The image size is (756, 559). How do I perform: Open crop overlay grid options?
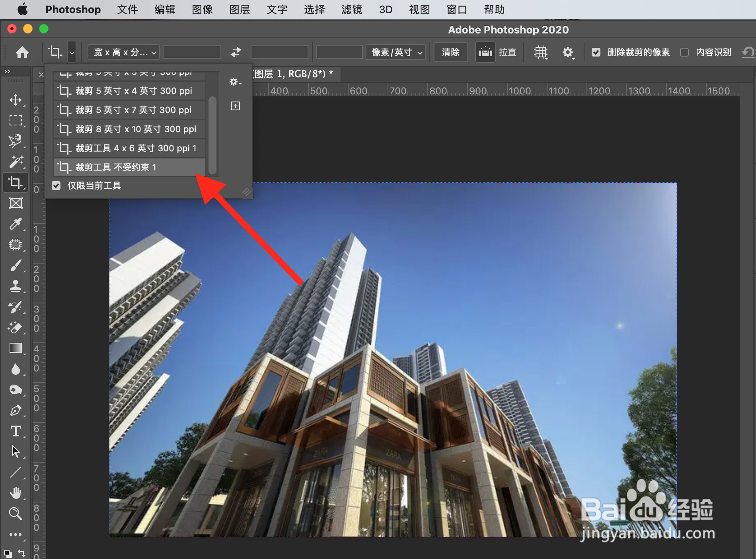pyautogui.click(x=541, y=52)
